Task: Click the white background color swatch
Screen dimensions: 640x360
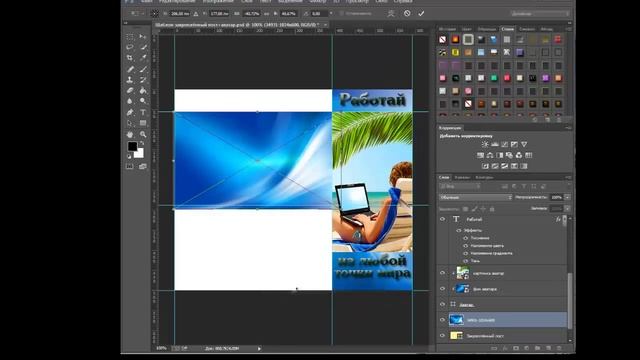Action: click(140, 154)
